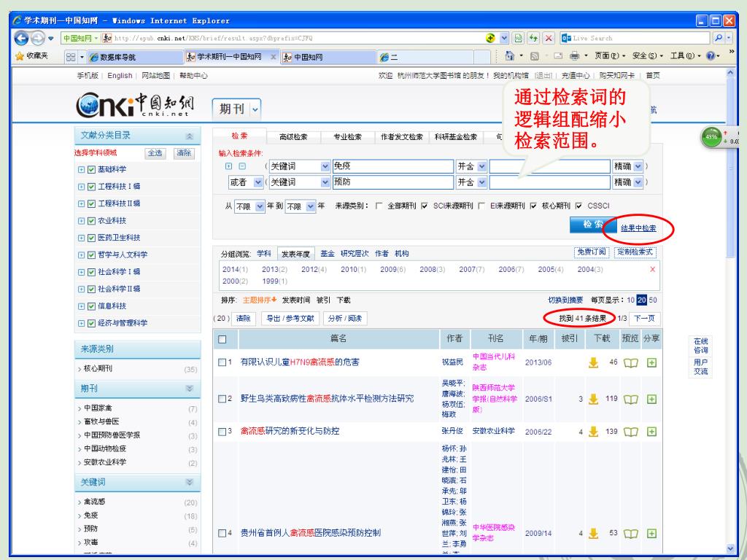Open first row 关键词 field dropdown
This screenshot has width=747, height=560.
click(325, 166)
